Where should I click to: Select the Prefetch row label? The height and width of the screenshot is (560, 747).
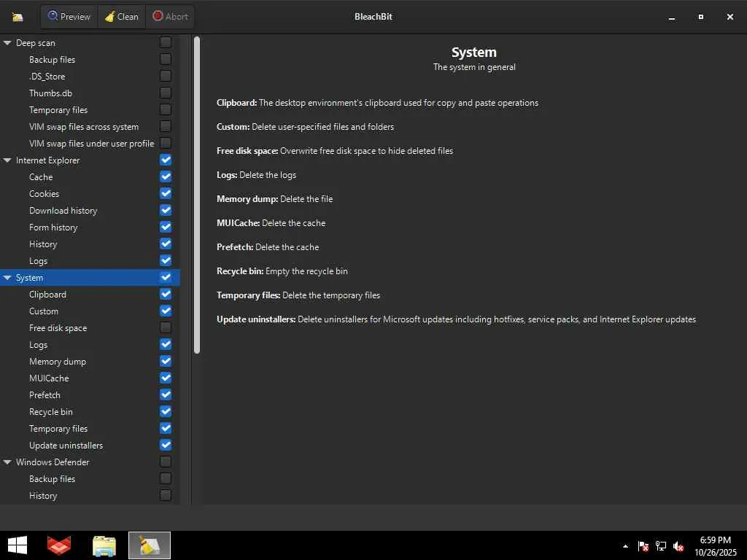coord(44,395)
